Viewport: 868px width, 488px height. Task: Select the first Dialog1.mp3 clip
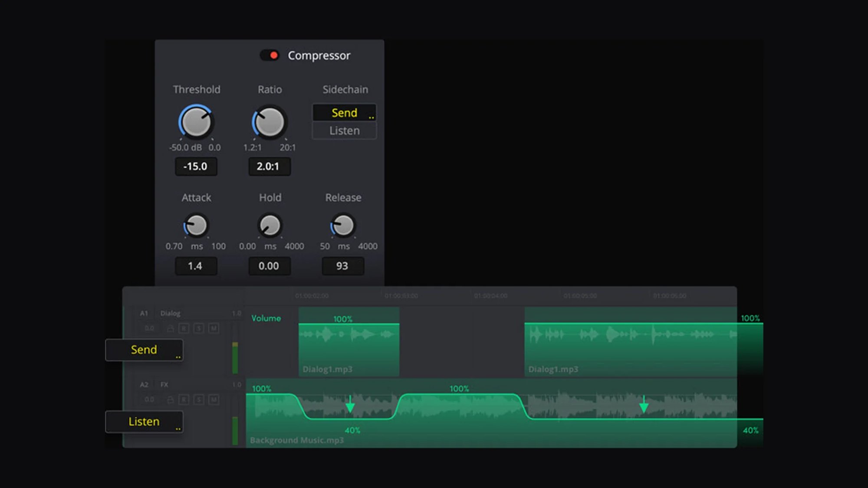pyautogui.click(x=349, y=342)
